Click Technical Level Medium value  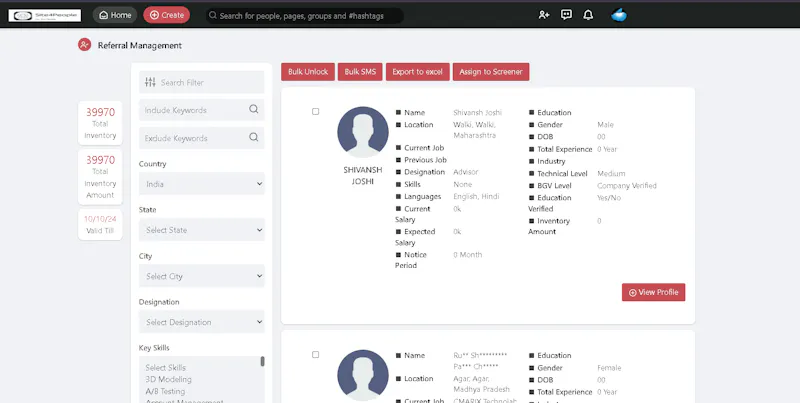coord(611,173)
